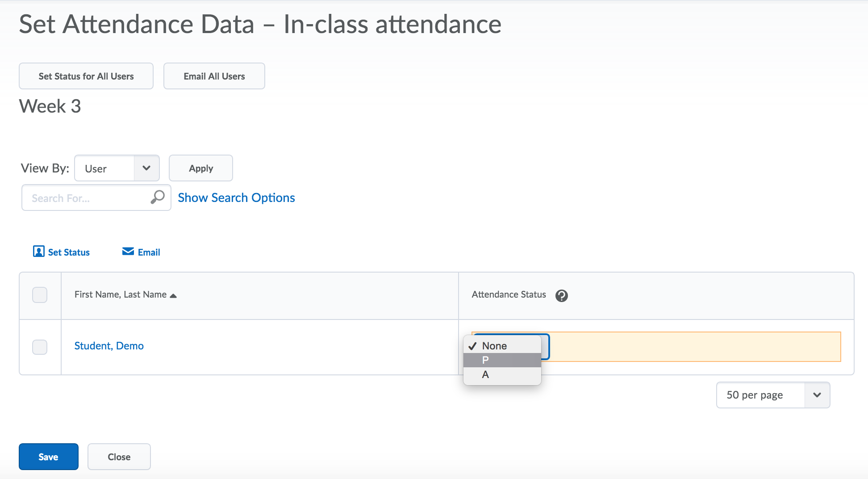
Task: Open the Attendance Status help icon
Action: point(561,295)
